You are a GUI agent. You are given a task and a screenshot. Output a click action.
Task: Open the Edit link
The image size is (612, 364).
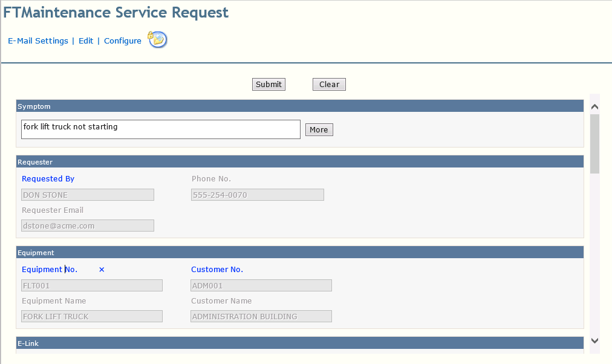pos(86,41)
